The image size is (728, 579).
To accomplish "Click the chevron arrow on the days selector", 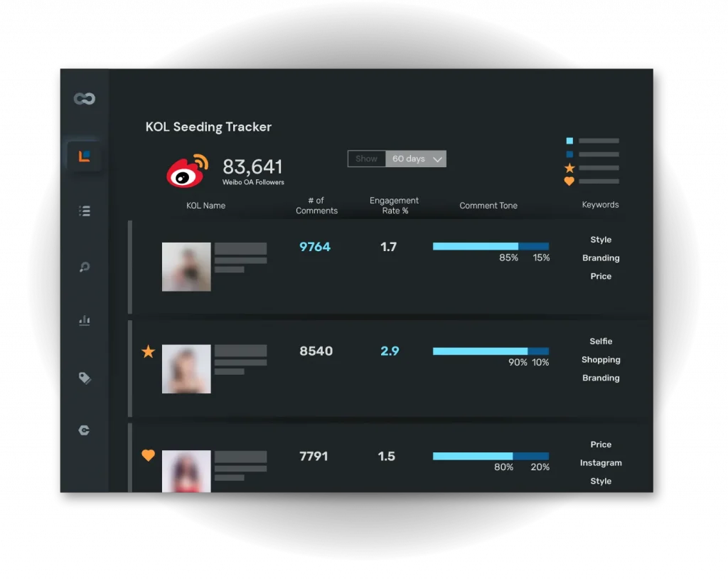I will (439, 159).
